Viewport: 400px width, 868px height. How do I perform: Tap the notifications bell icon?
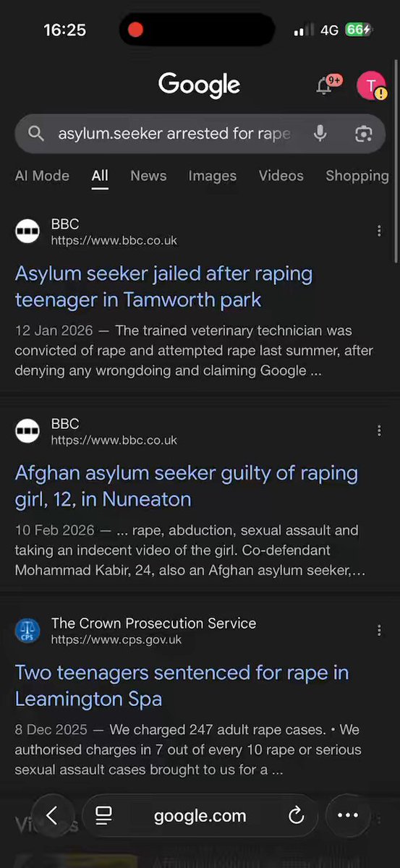[324, 87]
